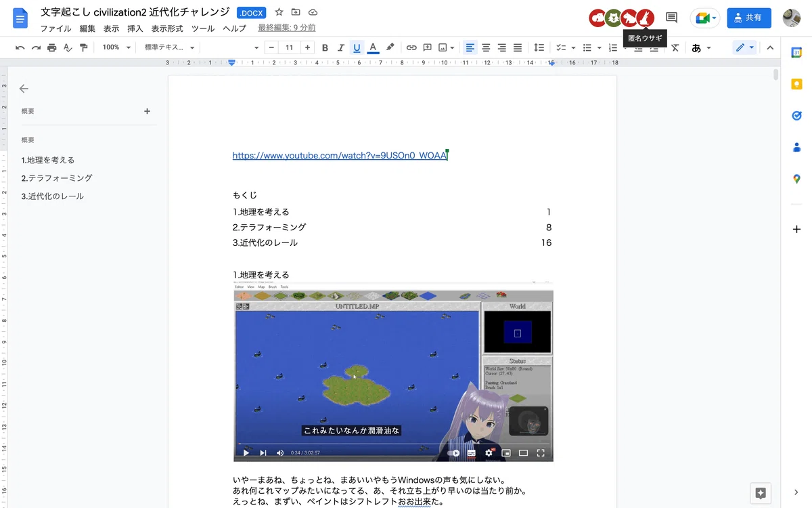Open the 表示形式 menu
Screen dimensions: 812x508
[x=167, y=28]
